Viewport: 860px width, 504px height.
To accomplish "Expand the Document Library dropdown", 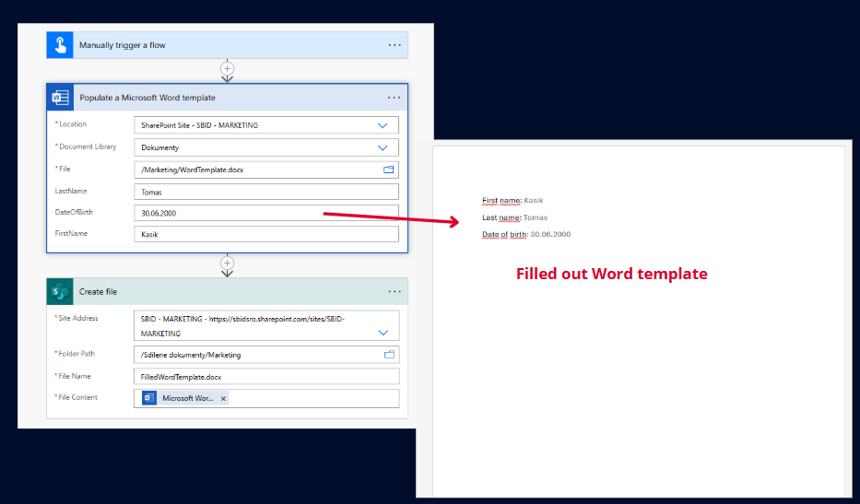I will click(x=383, y=148).
